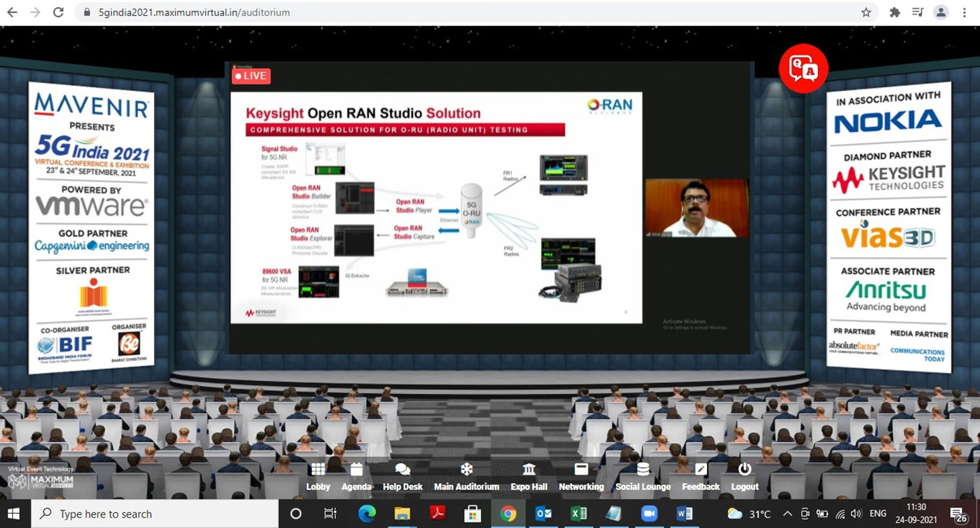Click the address bar URL field

tap(476, 12)
